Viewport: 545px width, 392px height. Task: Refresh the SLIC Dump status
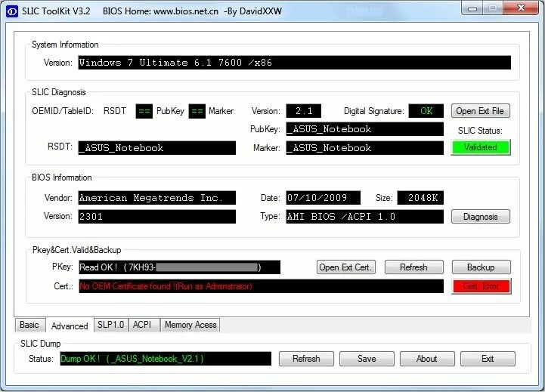coord(306,359)
